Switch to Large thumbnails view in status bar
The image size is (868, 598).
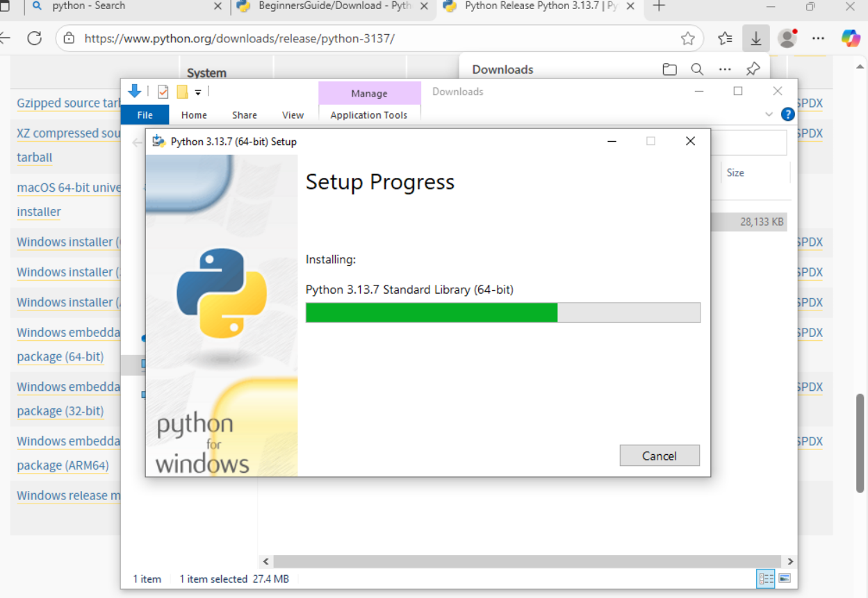click(x=784, y=579)
